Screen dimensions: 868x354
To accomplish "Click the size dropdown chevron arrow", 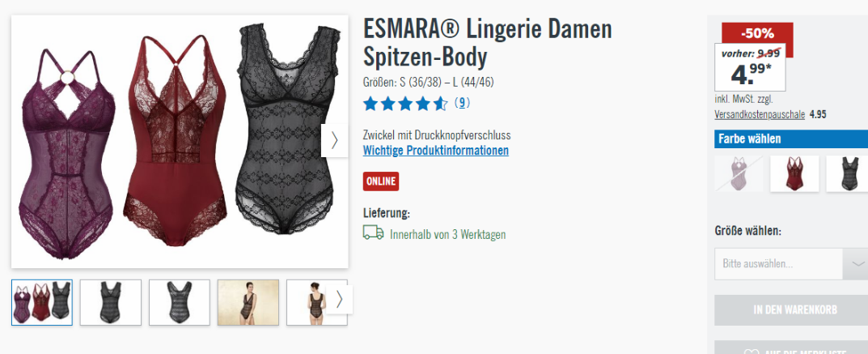I will click(857, 264).
